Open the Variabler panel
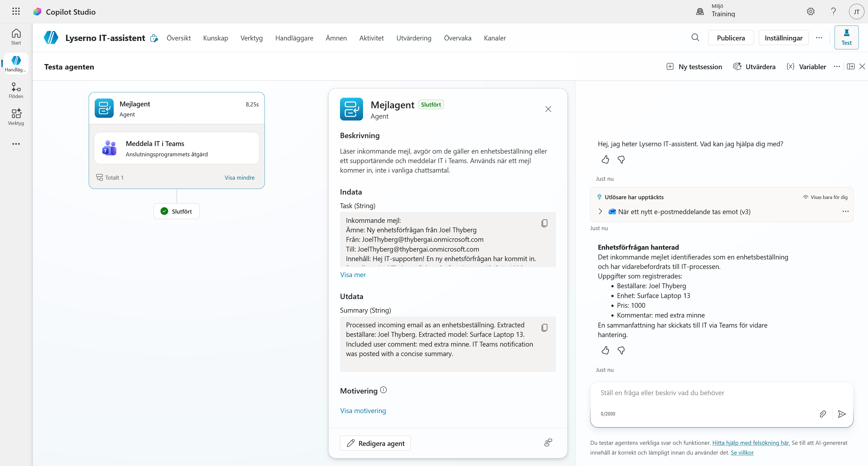This screenshot has height=466, width=868. pos(806,66)
